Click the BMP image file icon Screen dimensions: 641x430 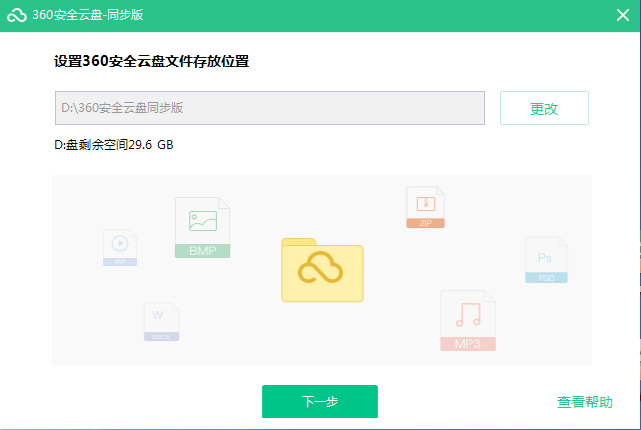pos(202,228)
